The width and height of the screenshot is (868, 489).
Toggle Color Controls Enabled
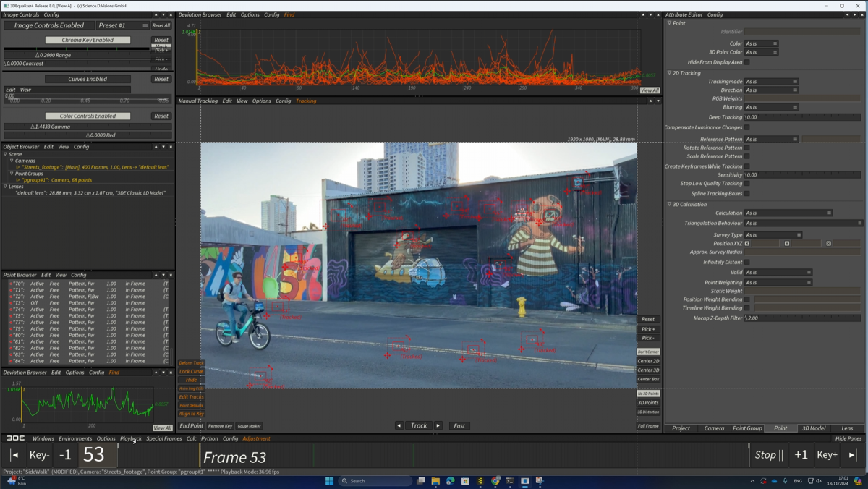(x=87, y=116)
